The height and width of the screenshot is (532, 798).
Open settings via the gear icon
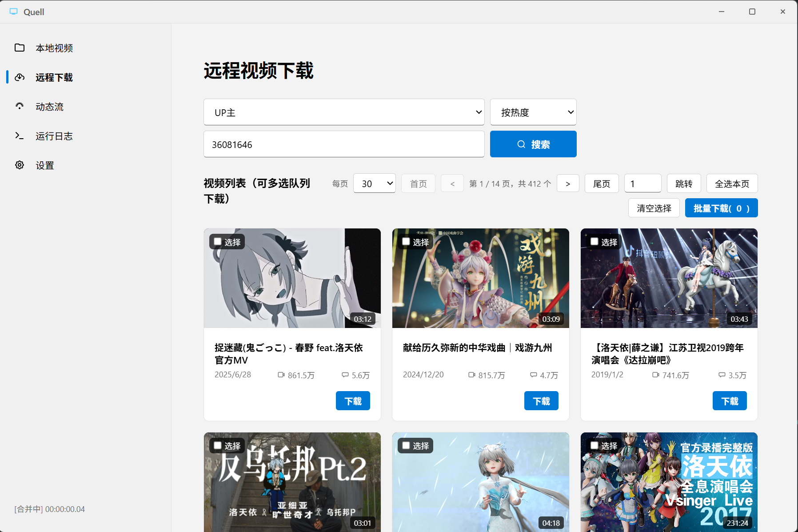tap(20, 165)
